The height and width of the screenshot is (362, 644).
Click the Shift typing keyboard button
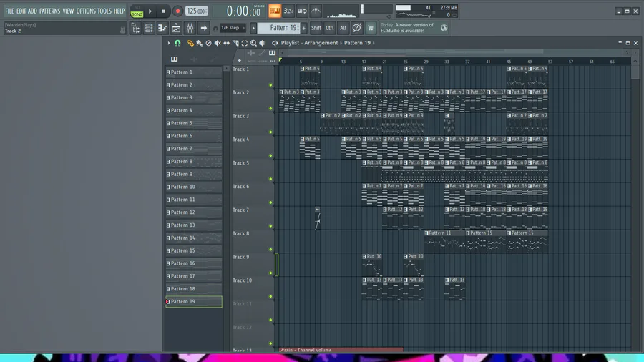click(x=316, y=28)
